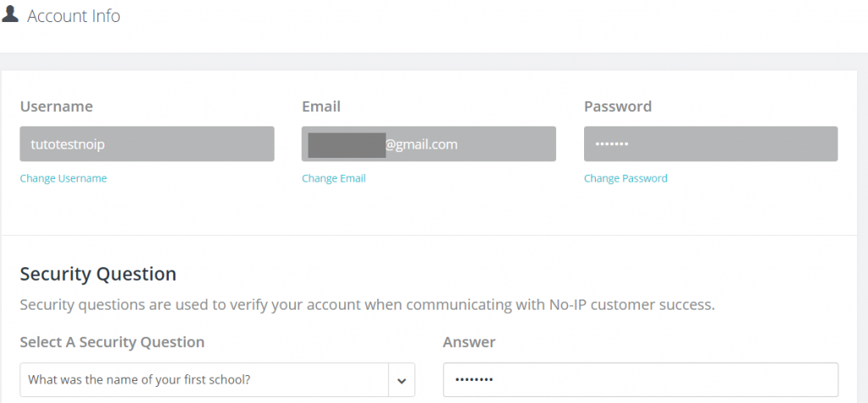Click the Username label

point(56,106)
